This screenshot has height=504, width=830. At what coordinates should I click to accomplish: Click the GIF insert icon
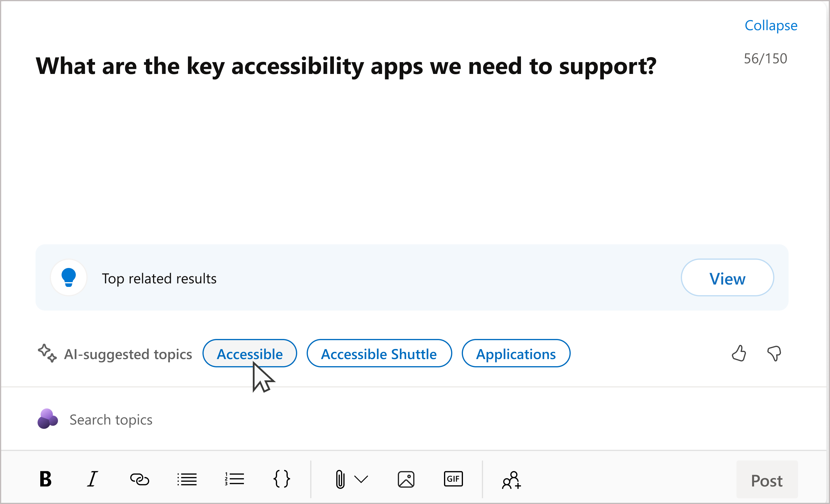click(453, 479)
